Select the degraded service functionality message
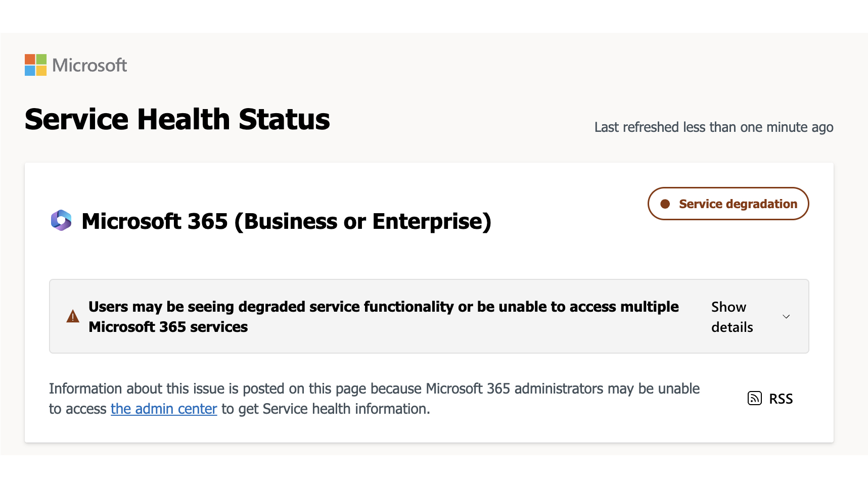Screen dimensions: 868x488 point(383,316)
